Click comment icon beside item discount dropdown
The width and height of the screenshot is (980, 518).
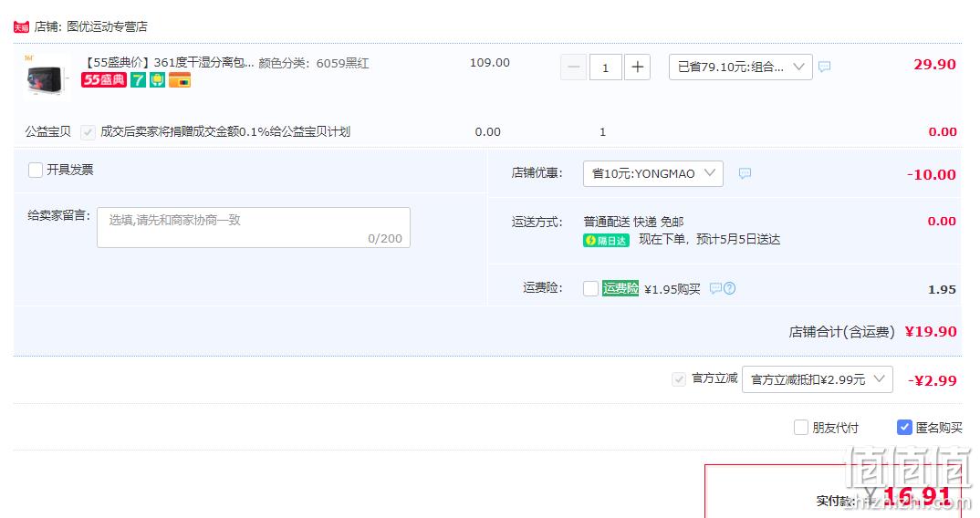pyautogui.click(x=825, y=67)
